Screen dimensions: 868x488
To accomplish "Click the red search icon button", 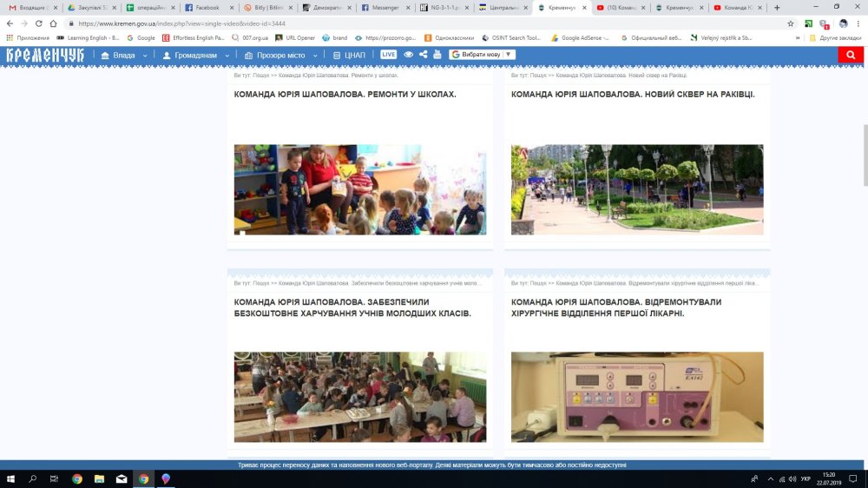I will 850,55.
